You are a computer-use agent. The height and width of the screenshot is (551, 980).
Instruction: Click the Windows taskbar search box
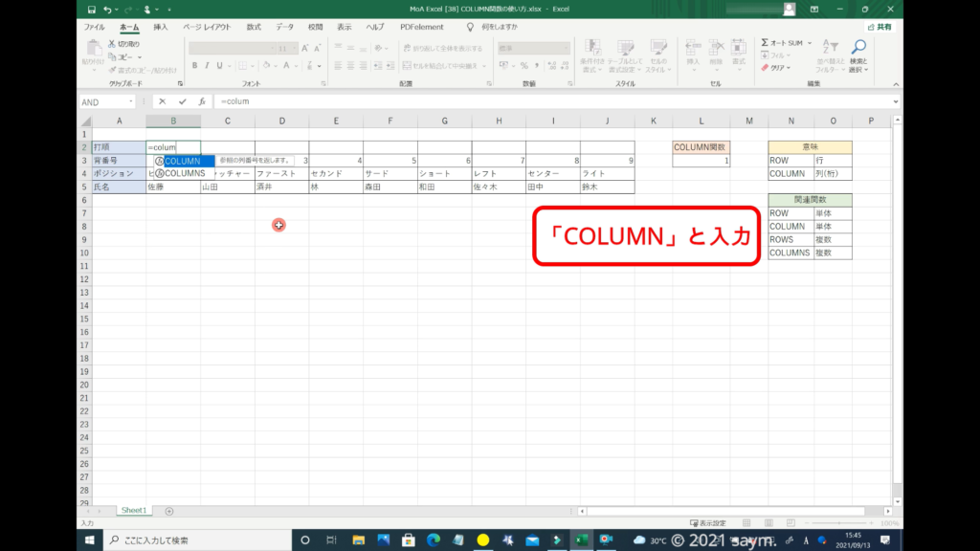pos(191,540)
